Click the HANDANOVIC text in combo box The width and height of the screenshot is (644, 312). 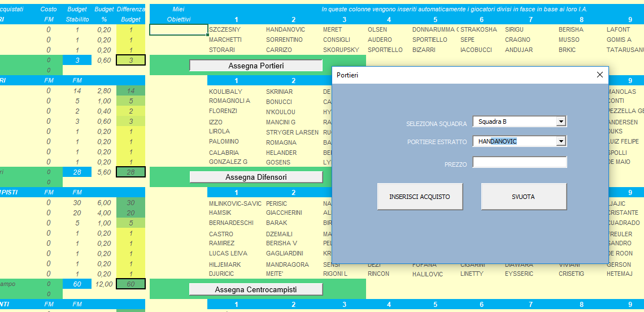pos(497,141)
